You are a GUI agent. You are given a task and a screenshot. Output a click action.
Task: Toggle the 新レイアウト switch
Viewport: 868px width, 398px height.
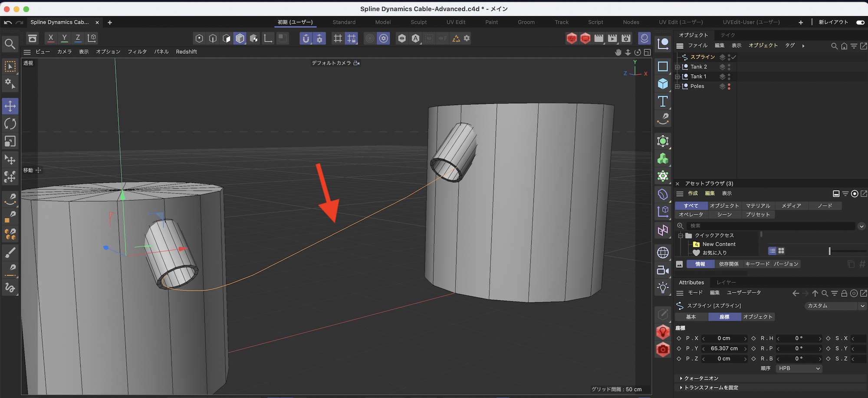(x=860, y=22)
